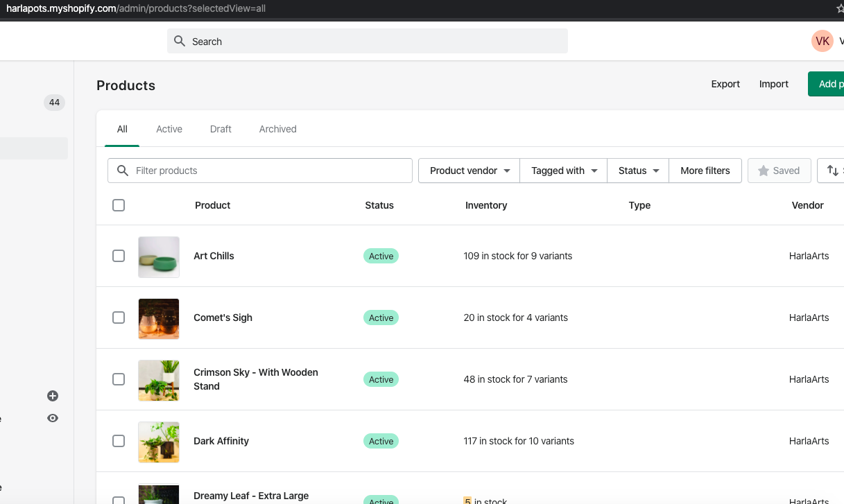844x504 pixels.
Task: Open the VK account avatar menu
Action: (x=823, y=41)
